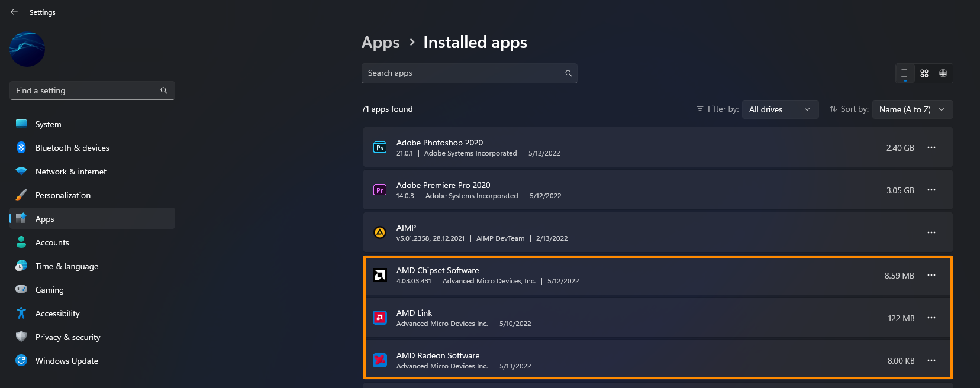Open more options for Adobe Photoshop 2020
Image resolution: width=980 pixels, height=388 pixels.
click(x=931, y=147)
